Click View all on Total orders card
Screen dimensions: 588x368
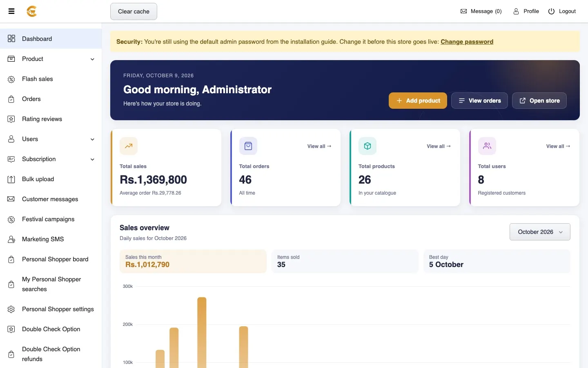[x=319, y=146]
